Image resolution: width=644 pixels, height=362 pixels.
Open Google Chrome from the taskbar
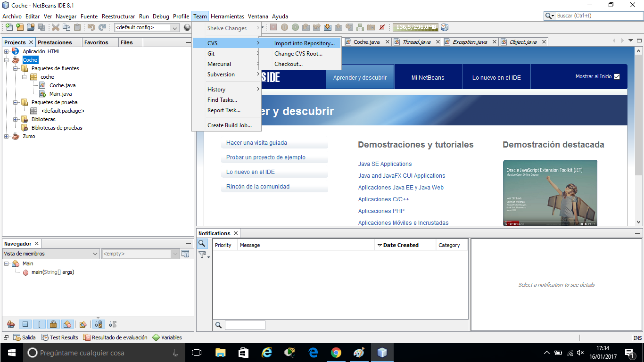(x=336, y=353)
